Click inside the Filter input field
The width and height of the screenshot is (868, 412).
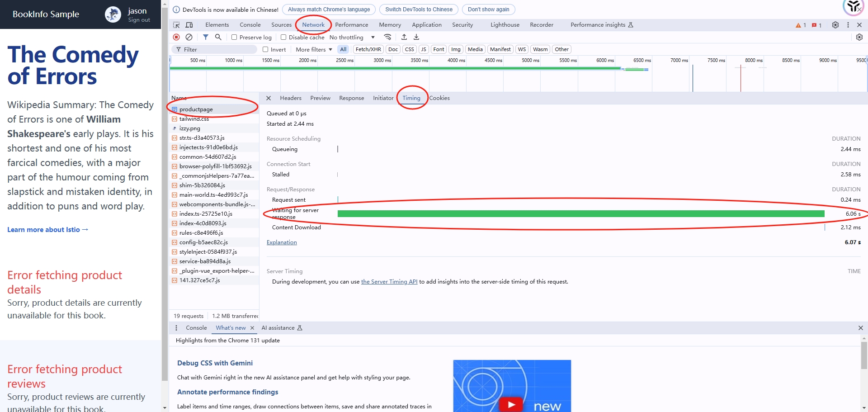click(x=214, y=49)
